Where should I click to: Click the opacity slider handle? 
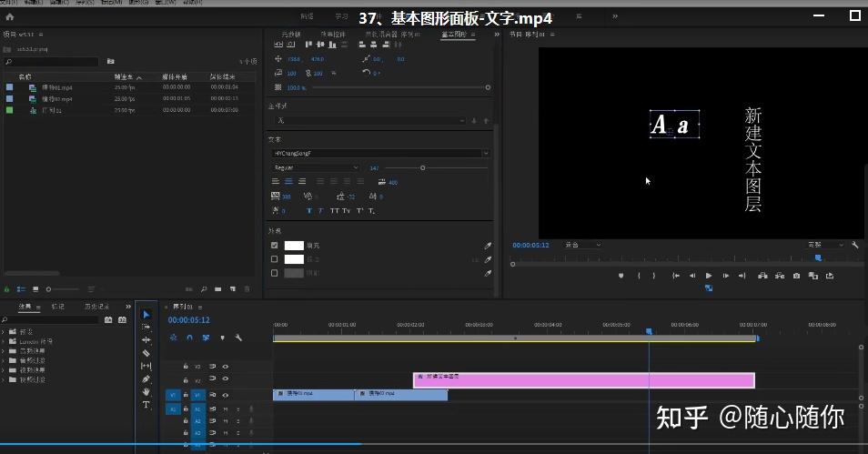click(x=488, y=87)
